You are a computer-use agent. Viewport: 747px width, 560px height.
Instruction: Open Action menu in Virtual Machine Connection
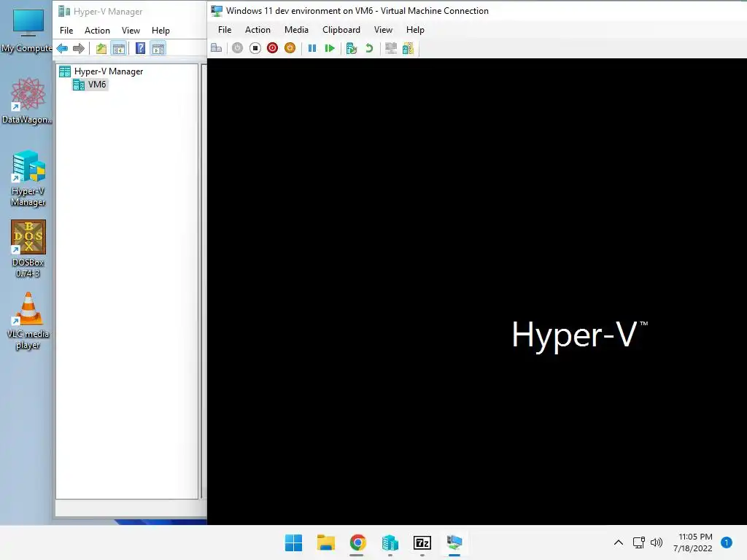click(258, 29)
